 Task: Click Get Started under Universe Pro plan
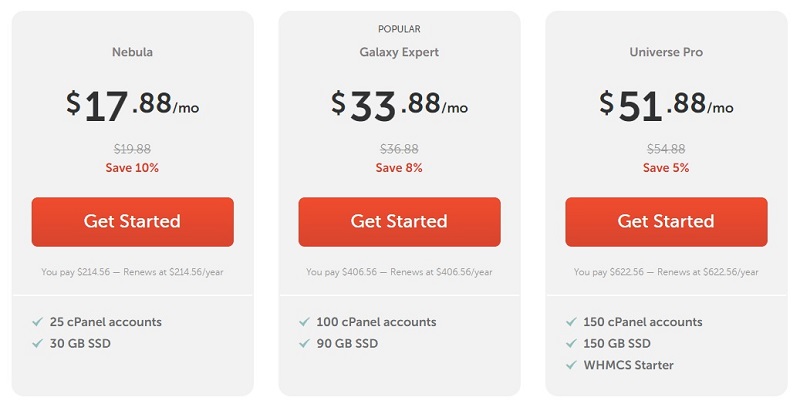pos(666,221)
